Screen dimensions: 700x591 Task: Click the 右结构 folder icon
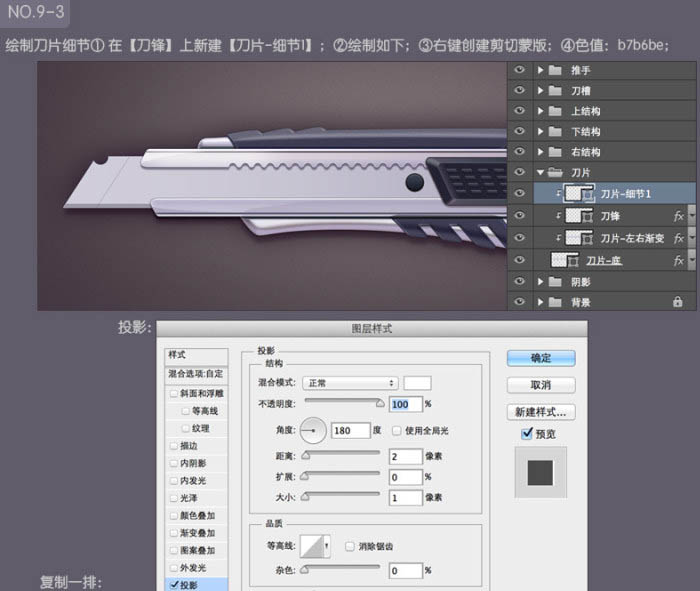point(555,152)
